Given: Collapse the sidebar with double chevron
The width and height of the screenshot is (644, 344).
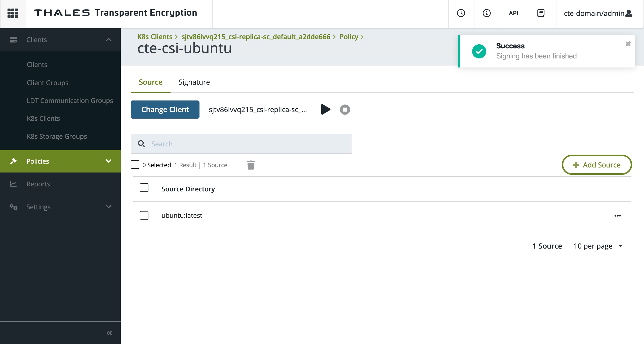Looking at the screenshot, I should tap(109, 333).
